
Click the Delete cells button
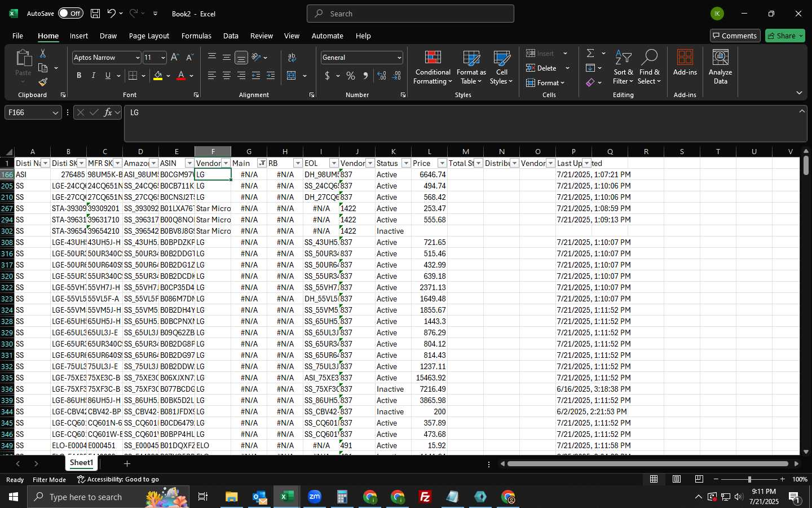pos(541,68)
